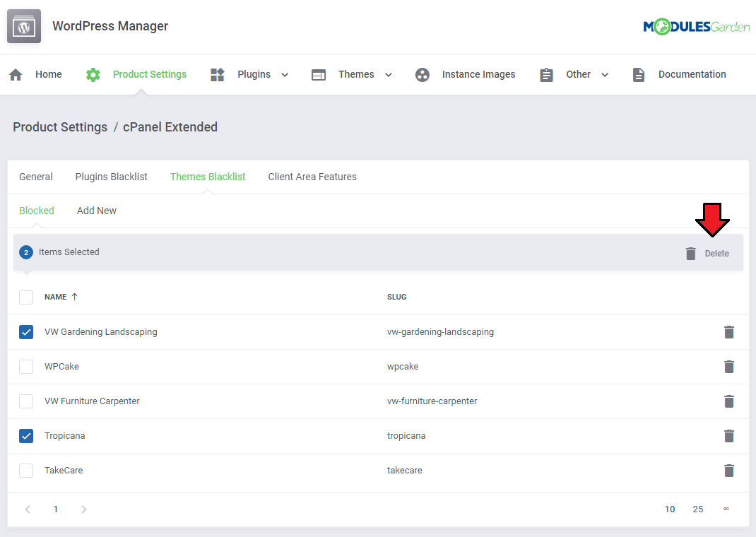Click the vw-furniture-carpenter slug text
This screenshot has width=756, height=537.
[432, 401]
